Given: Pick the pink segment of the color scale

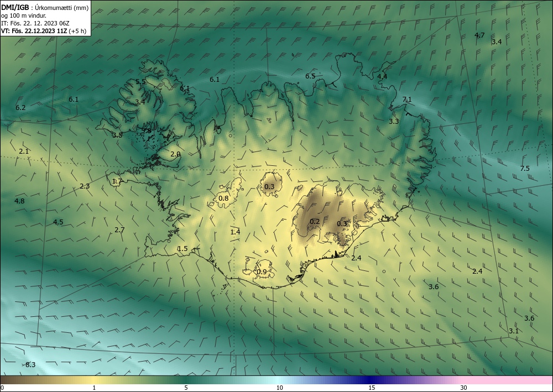Looking at the screenshot, I should point(508,380).
